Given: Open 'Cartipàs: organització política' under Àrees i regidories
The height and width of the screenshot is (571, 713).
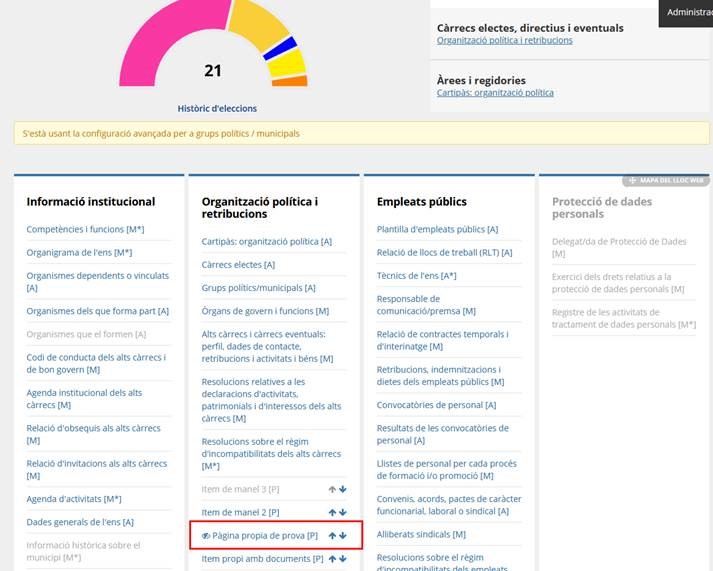Looking at the screenshot, I should click(x=495, y=93).
